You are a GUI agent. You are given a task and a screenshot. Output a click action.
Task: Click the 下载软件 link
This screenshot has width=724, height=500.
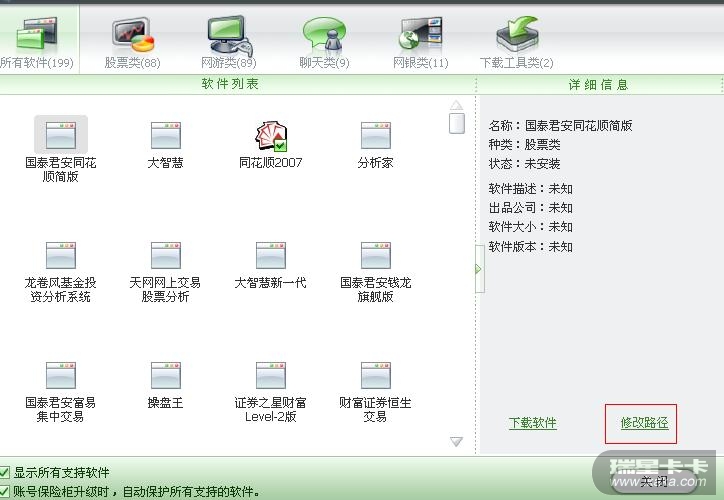533,423
